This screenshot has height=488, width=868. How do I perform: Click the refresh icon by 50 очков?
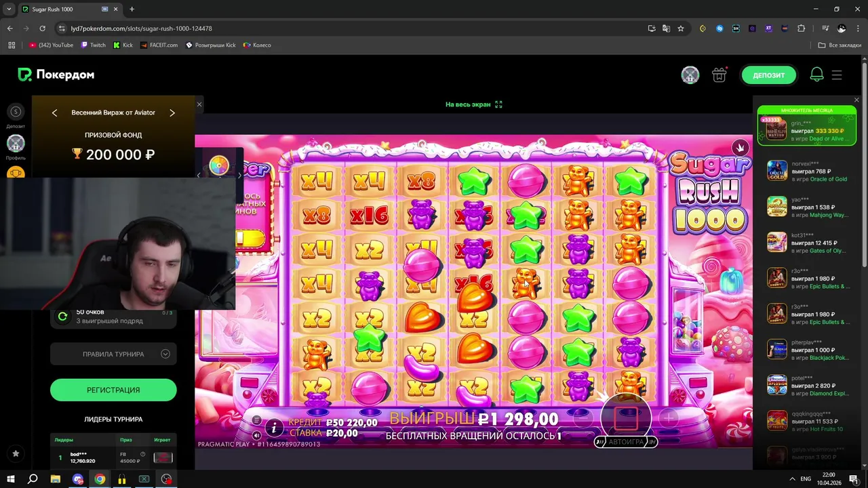[x=62, y=316]
